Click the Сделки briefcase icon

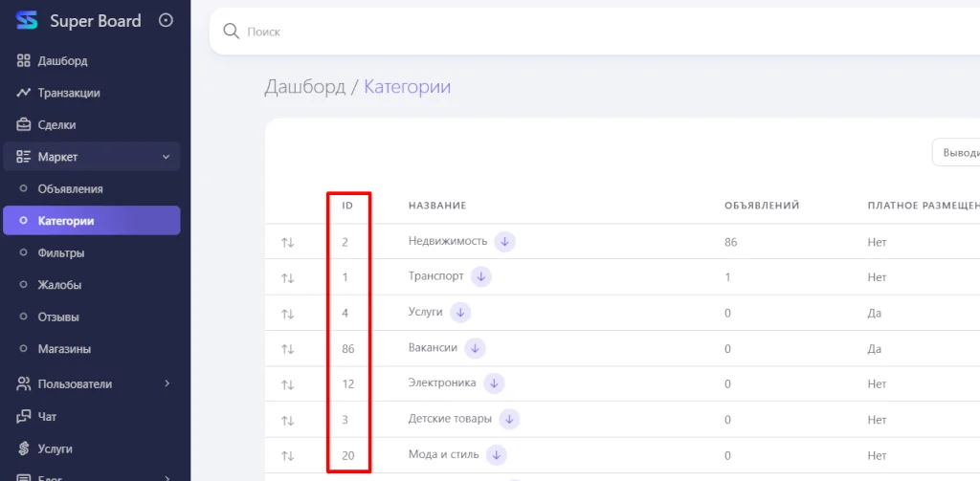pyautogui.click(x=24, y=124)
